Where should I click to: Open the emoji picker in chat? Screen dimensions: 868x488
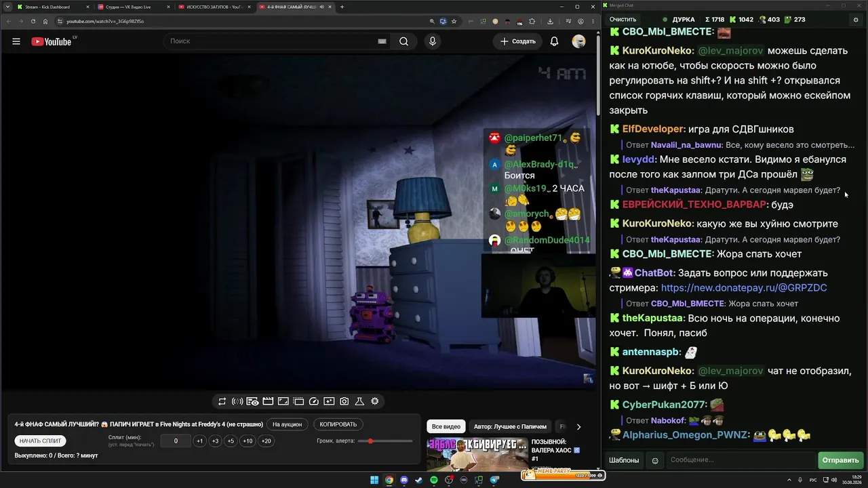tap(655, 460)
